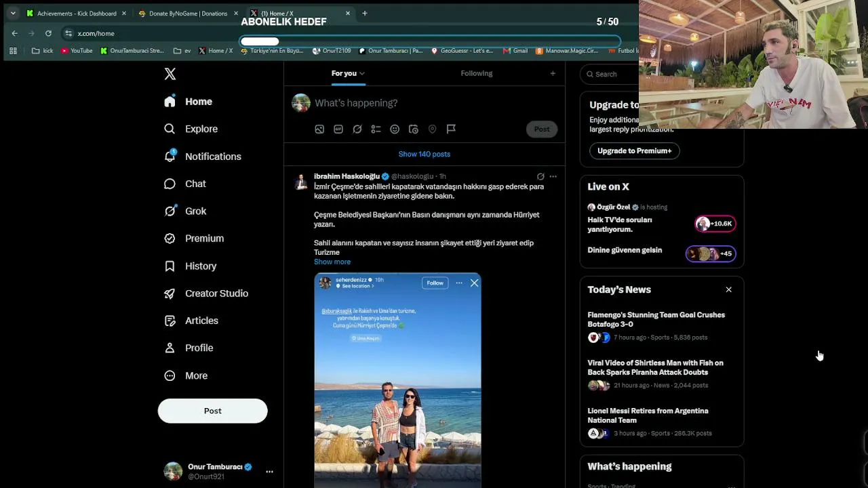This screenshot has width=868, height=488.
Task: Open İbrahim Haskoloğlu's profile avatar
Action: (x=301, y=182)
